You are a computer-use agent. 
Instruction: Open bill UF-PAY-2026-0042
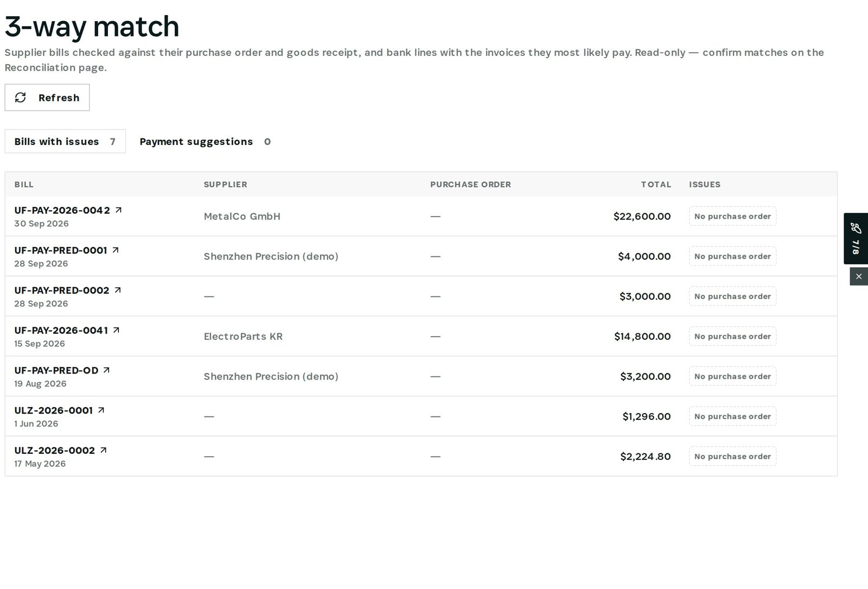[x=62, y=210]
